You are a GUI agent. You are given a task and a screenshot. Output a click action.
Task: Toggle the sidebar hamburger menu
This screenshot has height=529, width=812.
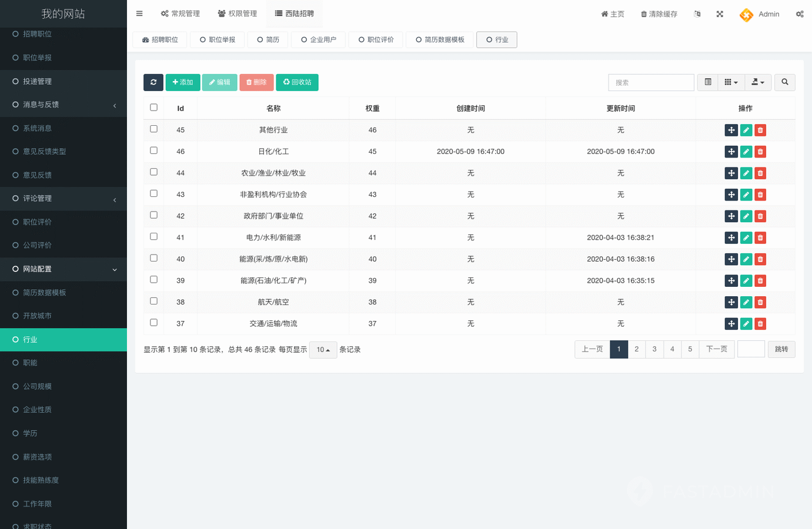[139, 14]
